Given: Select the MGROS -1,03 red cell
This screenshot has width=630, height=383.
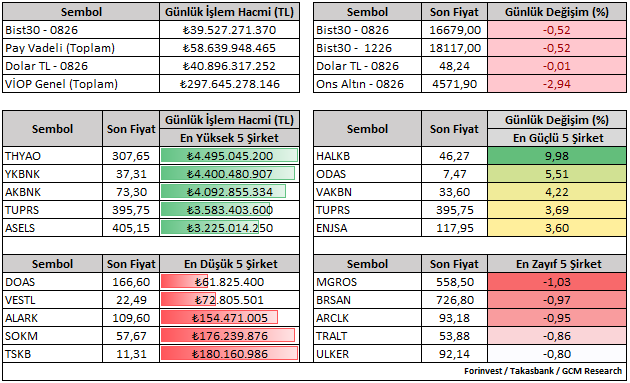Looking at the screenshot, I should pyautogui.click(x=557, y=282).
